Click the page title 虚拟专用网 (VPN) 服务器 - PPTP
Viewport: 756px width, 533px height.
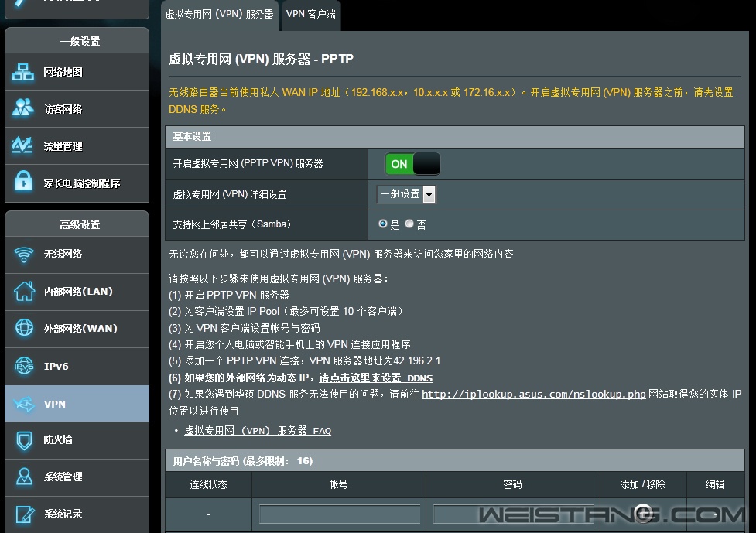pyautogui.click(x=261, y=59)
